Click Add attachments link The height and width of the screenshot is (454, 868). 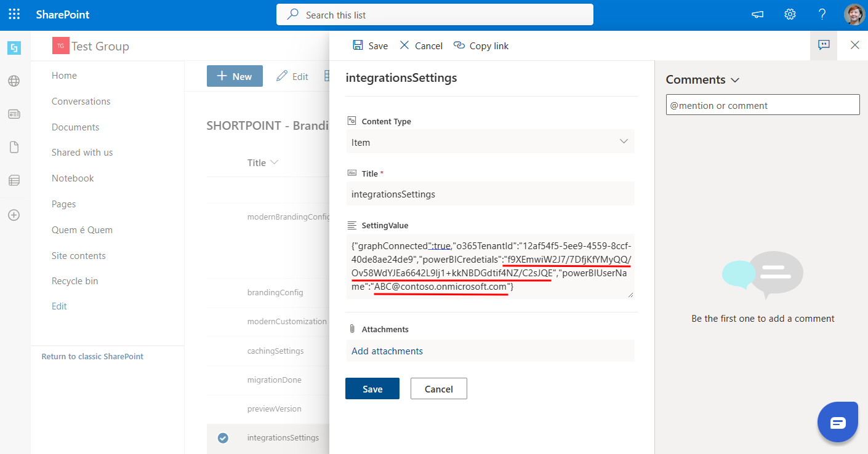point(387,351)
